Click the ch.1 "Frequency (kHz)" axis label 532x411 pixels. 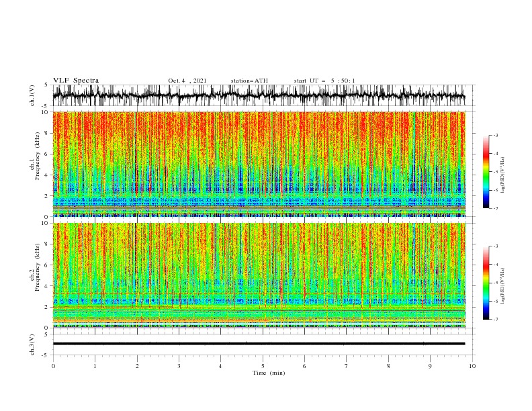click(x=38, y=156)
